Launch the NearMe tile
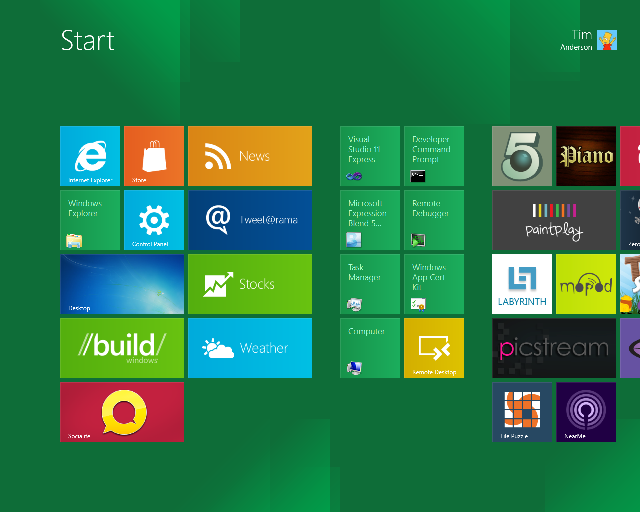Image resolution: width=640 pixels, height=512 pixels. pyautogui.click(x=586, y=412)
